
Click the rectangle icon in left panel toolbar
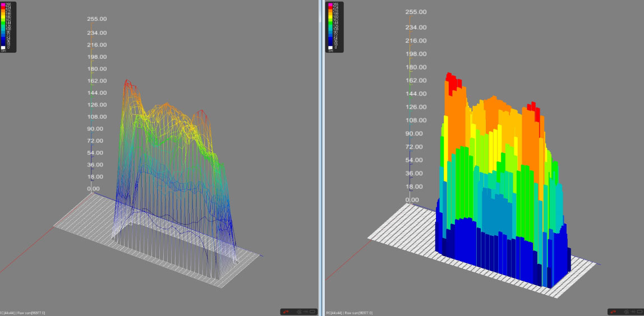pyautogui.click(x=312, y=312)
